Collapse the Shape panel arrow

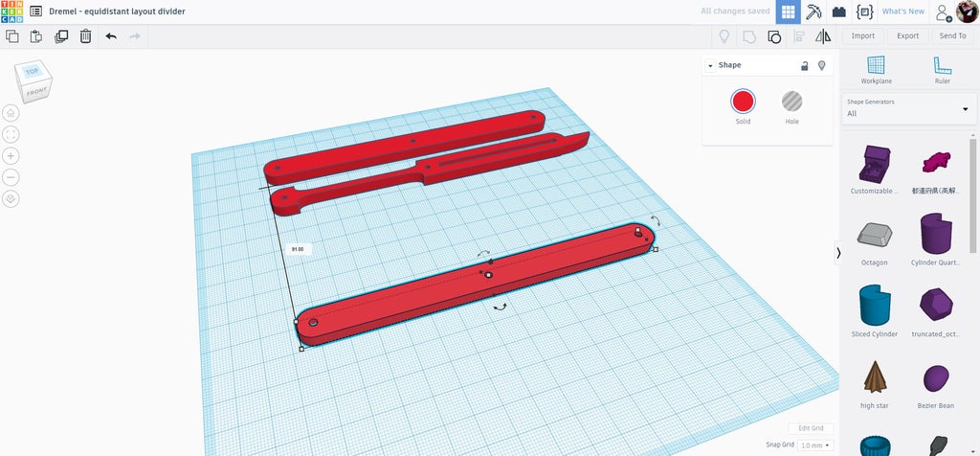pyautogui.click(x=711, y=66)
